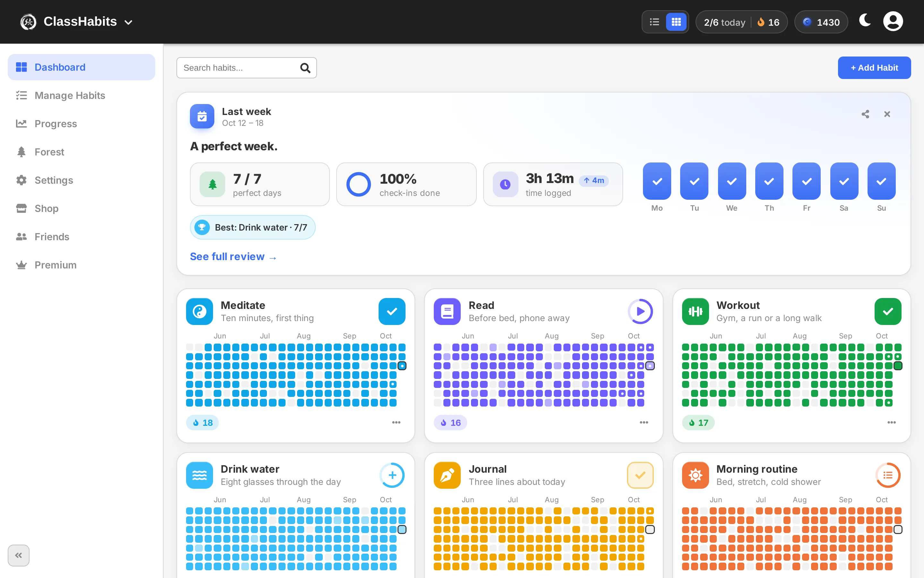Go to Dashboard in sidebar
The width and height of the screenshot is (924, 578).
tap(81, 67)
